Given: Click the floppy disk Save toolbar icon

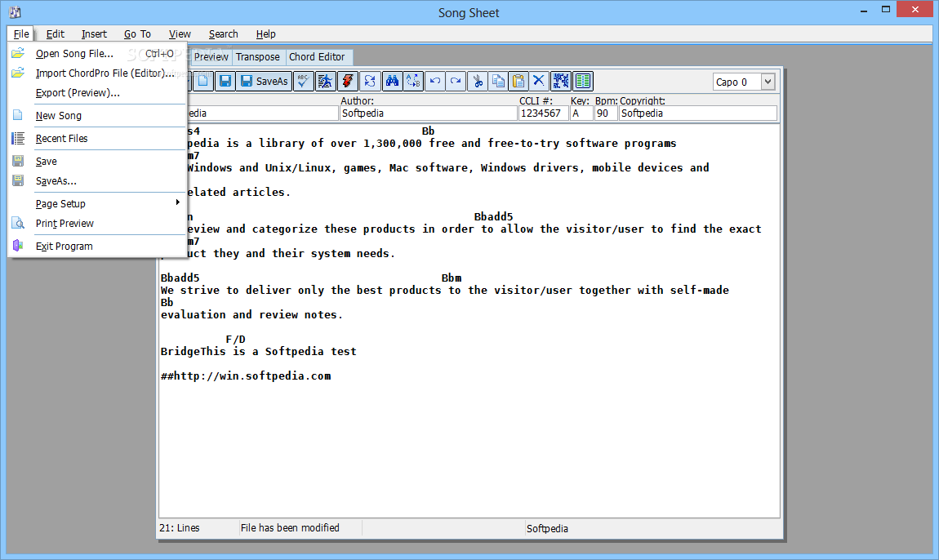Looking at the screenshot, I should point(225,81).
